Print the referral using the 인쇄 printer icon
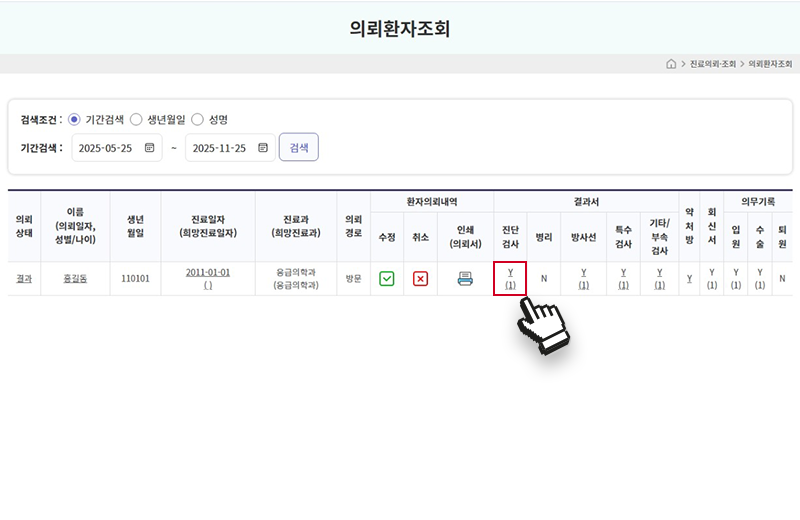Viewport: 800px width, 520px height. click(x=465, y=279)
